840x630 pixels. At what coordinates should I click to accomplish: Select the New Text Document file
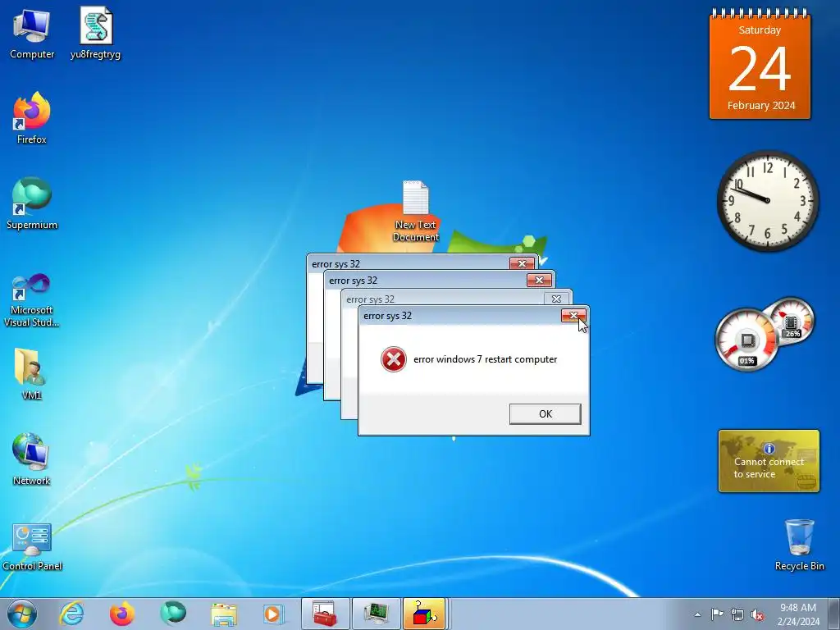[x=416, y=211]
